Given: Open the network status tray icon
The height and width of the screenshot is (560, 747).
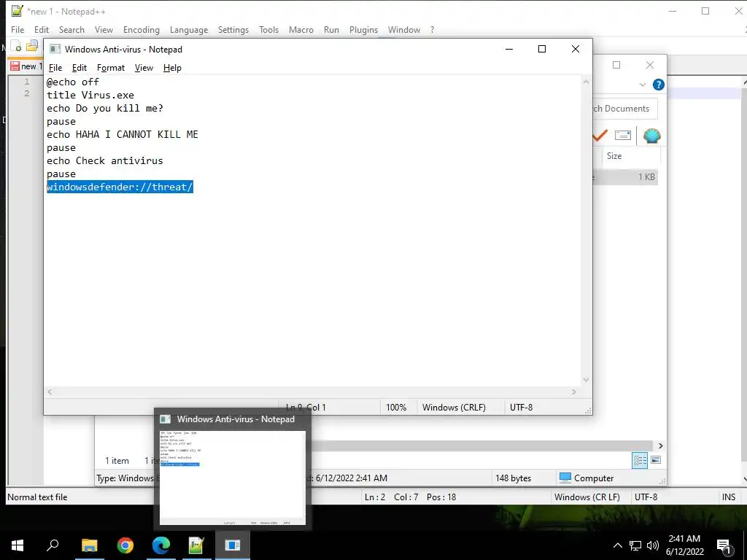Looking at the screenshot, I should tap(635, 545).
